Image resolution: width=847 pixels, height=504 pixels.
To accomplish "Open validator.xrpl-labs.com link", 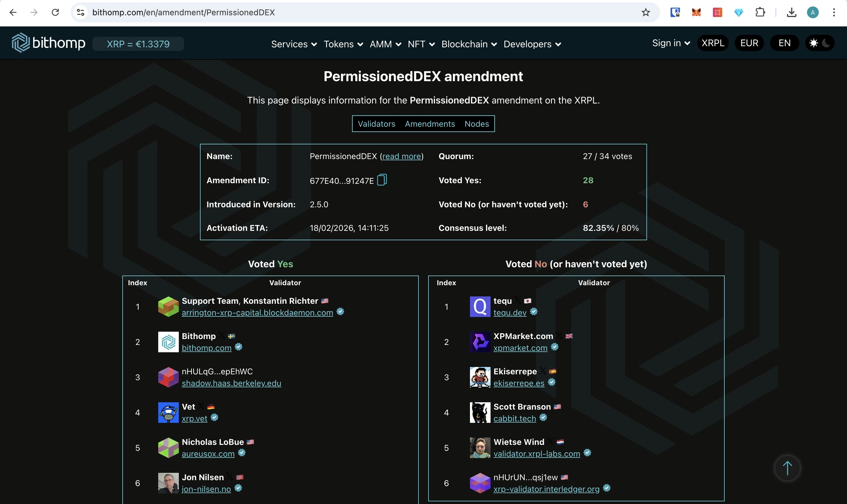I will pos(536,454).
